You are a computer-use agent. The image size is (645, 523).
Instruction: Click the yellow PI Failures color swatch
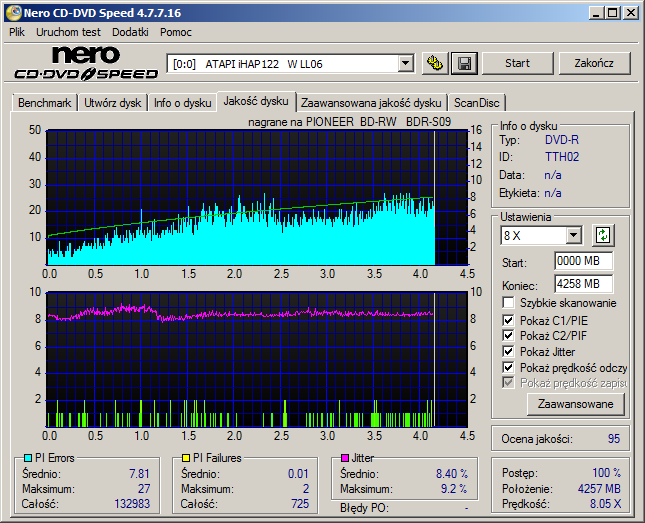coord(186,458)
